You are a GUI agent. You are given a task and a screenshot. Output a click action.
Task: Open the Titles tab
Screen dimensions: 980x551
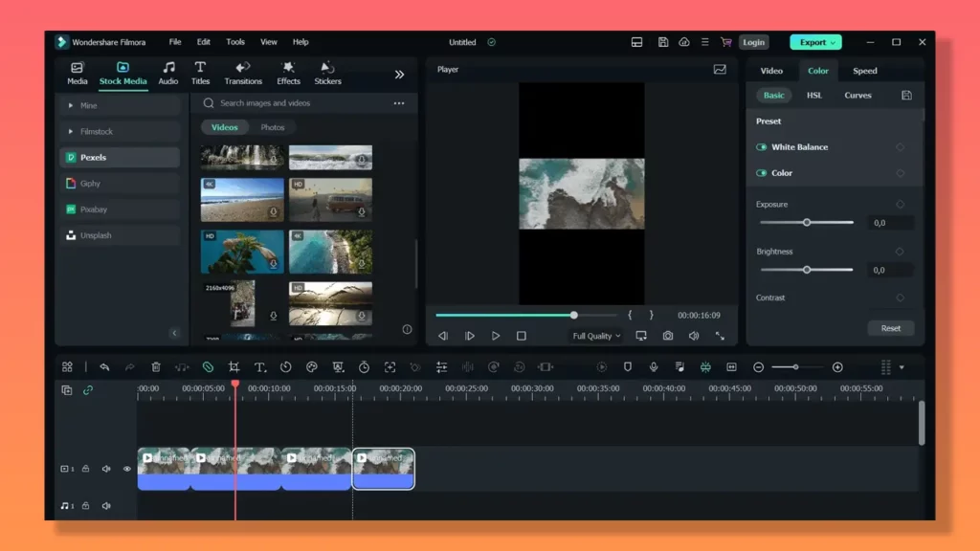click(x=200, y=73)
